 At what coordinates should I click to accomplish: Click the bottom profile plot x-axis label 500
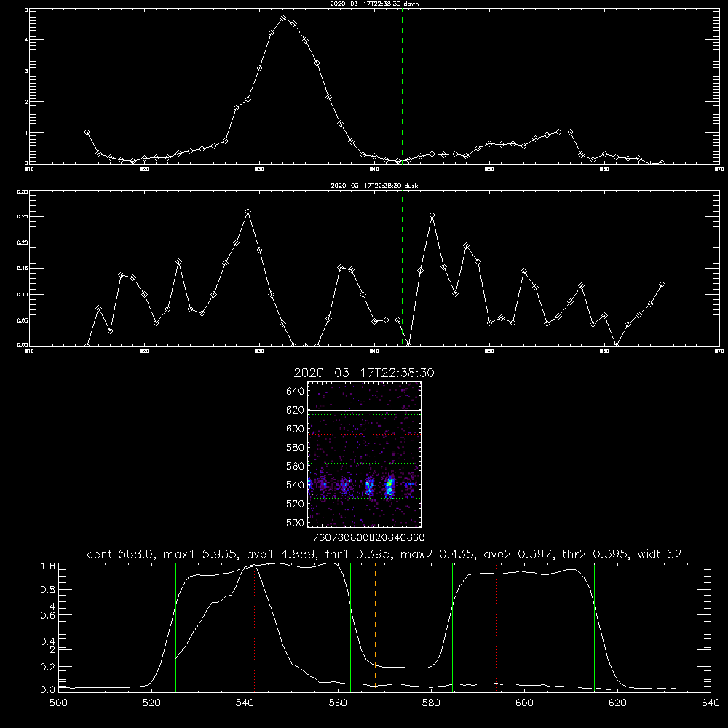coord(58,703)
